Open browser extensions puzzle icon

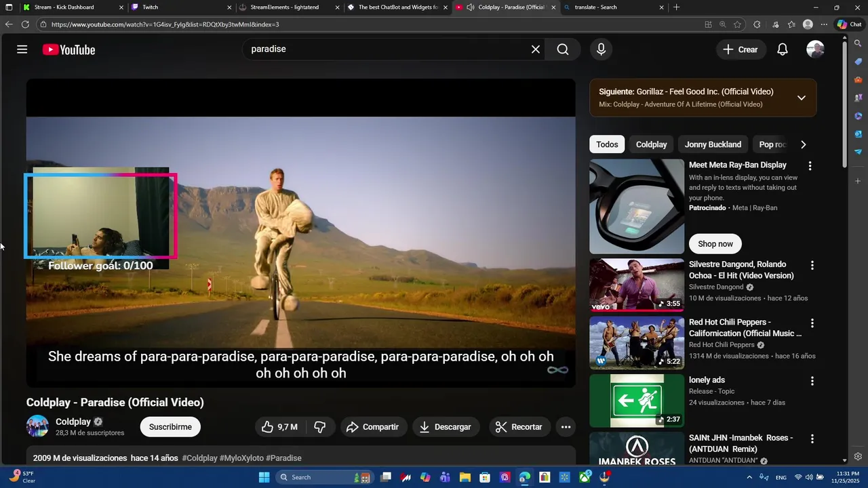tap(757, 24)
